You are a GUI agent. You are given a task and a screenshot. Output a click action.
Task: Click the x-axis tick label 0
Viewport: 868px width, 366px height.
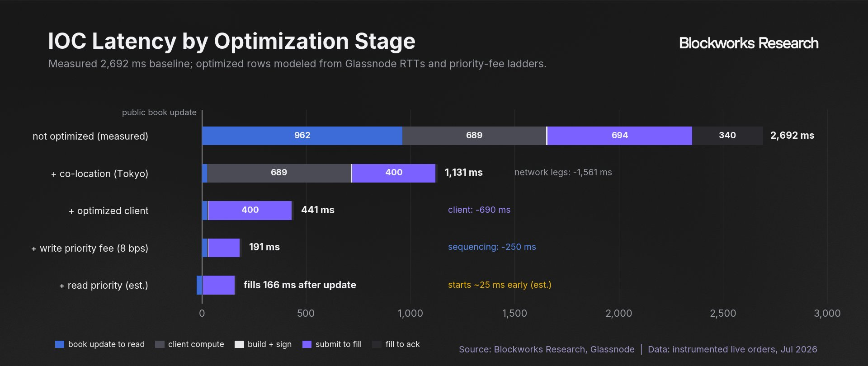(x=202, y=314)
